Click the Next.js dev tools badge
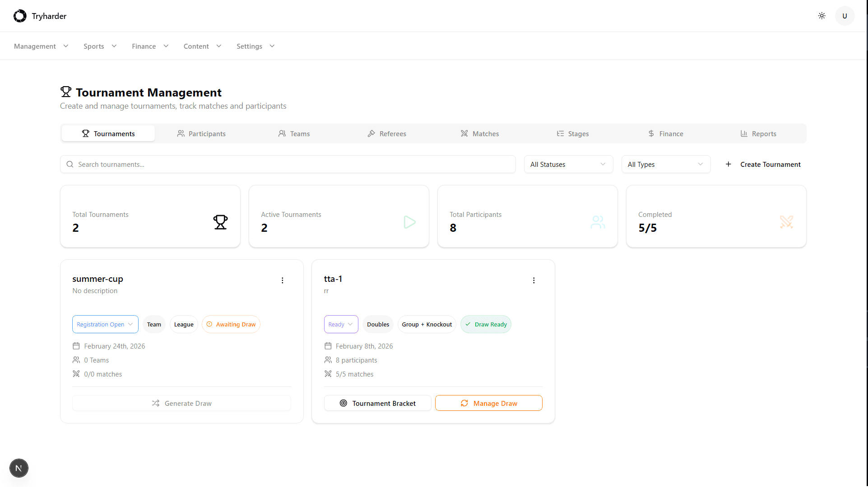Screen dimensions: 868x487 (x=19, y=468)
